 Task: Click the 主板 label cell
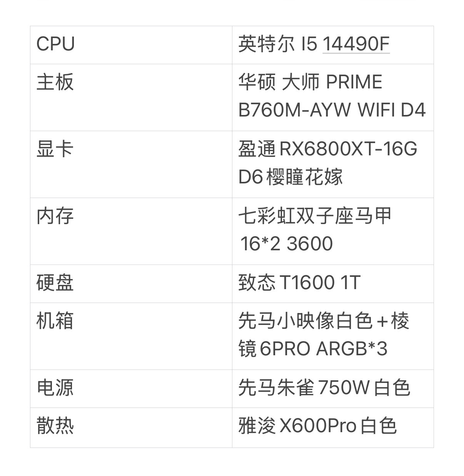55,82
